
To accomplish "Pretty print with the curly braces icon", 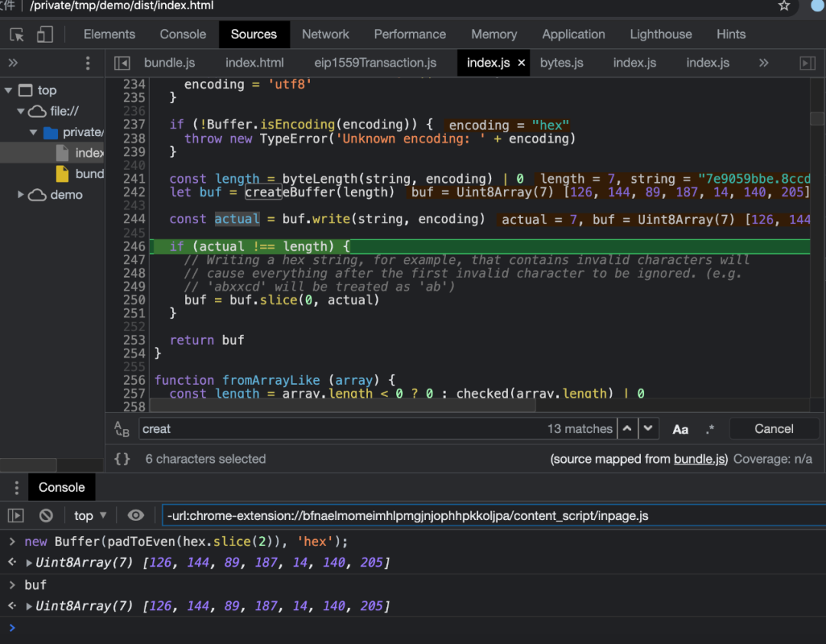I will [x=122, y=459].
